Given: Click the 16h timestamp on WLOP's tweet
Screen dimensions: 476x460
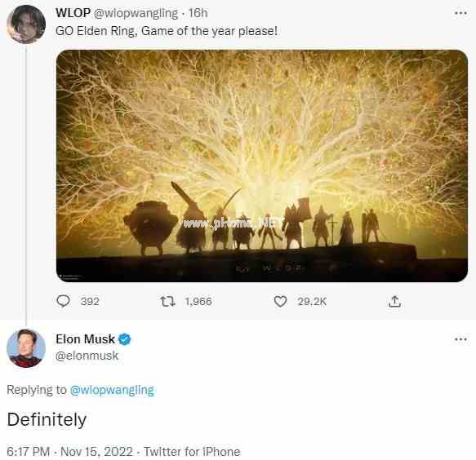Looking at the screenshot, I should [x=198, y=13].
